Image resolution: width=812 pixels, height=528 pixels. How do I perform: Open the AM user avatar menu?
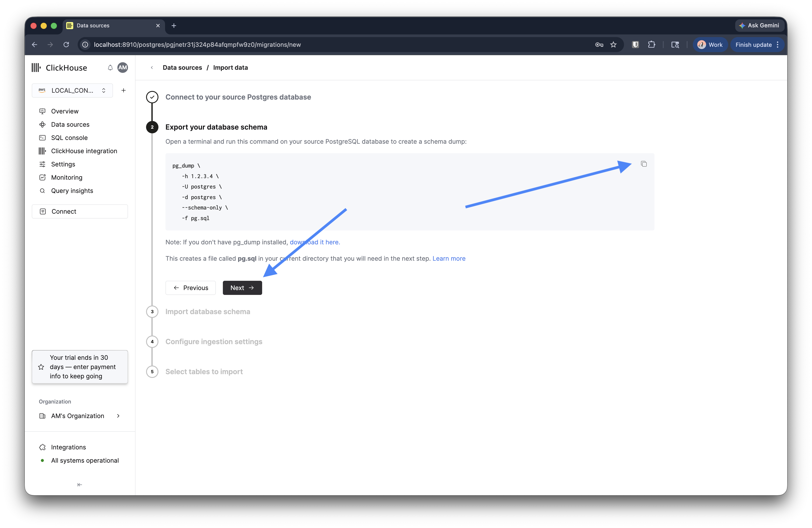pyautogui.click(x=122, y=68)
